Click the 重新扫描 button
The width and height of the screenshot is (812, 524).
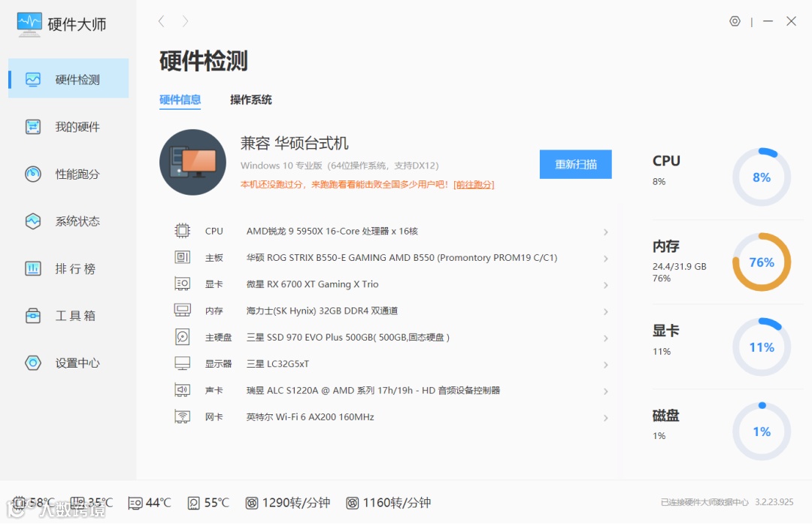point(575,164)
